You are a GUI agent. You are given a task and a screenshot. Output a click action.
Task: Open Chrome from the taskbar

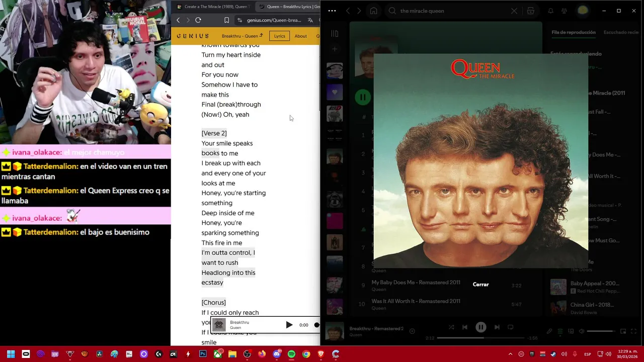pyautogui.click(x=306, y=354)
